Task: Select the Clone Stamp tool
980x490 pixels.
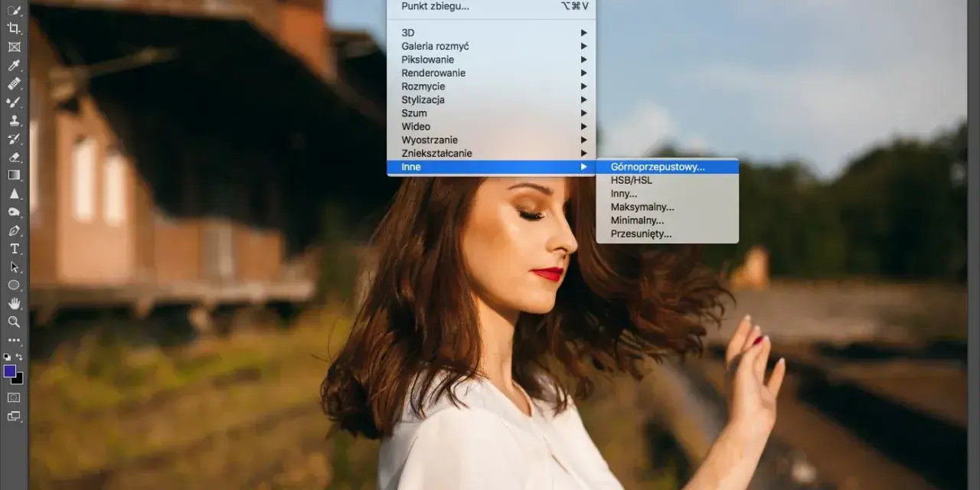Action: (x=14, y=120)
